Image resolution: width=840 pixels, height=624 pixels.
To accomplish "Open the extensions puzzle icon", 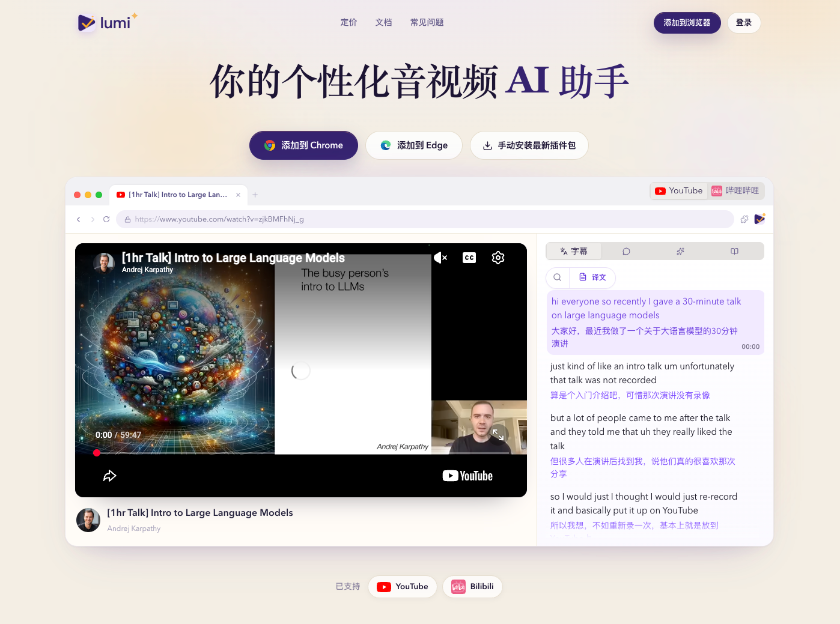I will 744,219.
